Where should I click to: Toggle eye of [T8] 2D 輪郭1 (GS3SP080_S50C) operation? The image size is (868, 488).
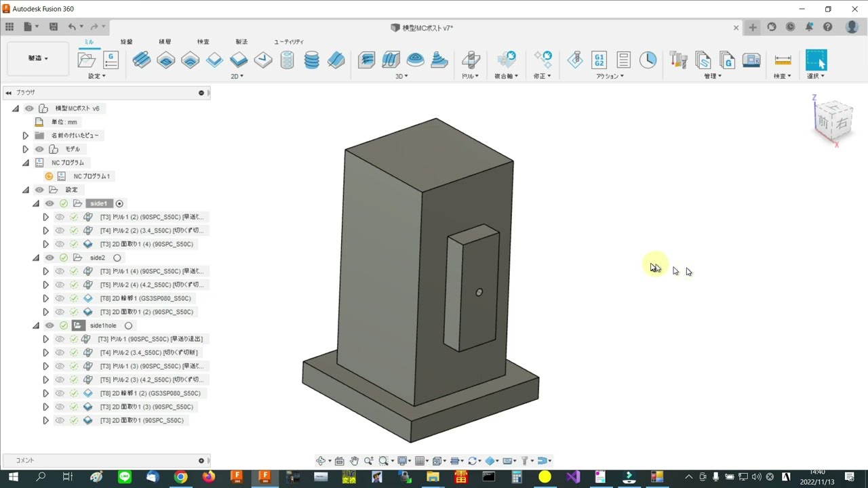click(x=60, y=298)
